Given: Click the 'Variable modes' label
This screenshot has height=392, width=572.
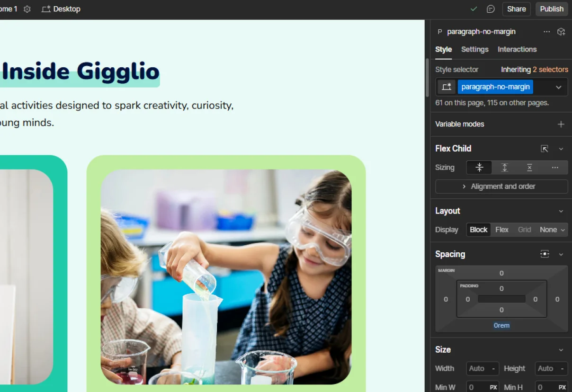Looking at the screenshot, I should [460, 124].
